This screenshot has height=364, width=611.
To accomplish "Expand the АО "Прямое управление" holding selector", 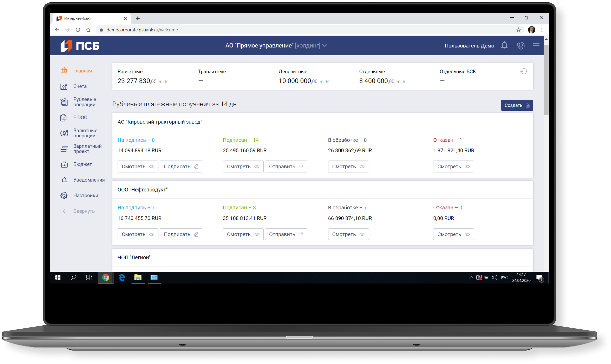I will [276, 46].
